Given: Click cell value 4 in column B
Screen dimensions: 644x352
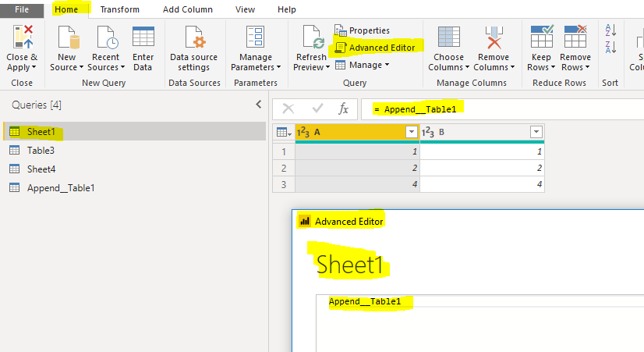Looking at the screenshot, I should pos(482,184).
